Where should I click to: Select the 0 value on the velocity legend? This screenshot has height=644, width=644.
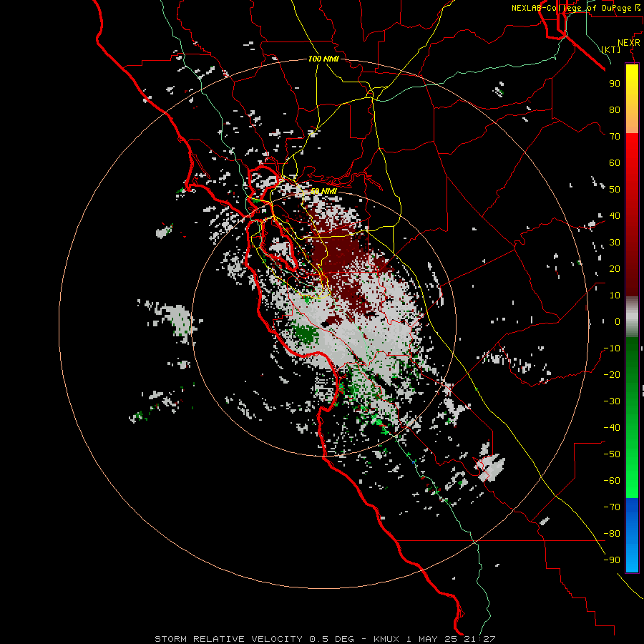pos(618,321)
